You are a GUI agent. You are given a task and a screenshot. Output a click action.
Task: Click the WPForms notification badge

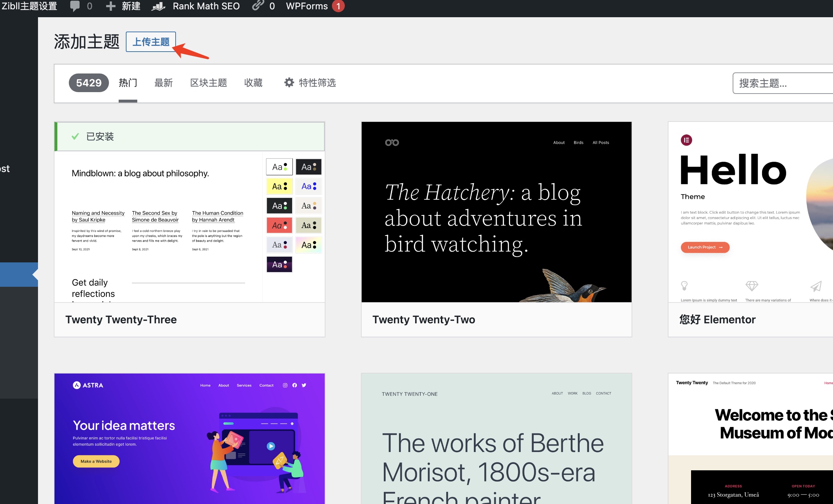pos(338,6)
